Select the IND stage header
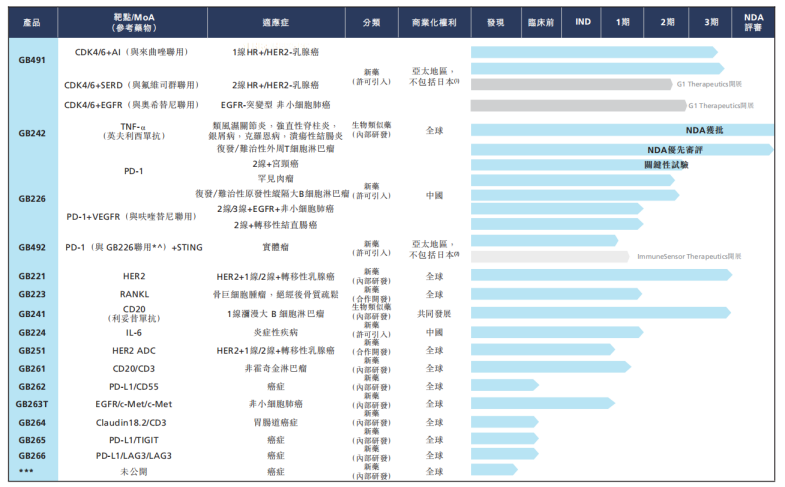The image size is (785, 487). pos(583,22)
